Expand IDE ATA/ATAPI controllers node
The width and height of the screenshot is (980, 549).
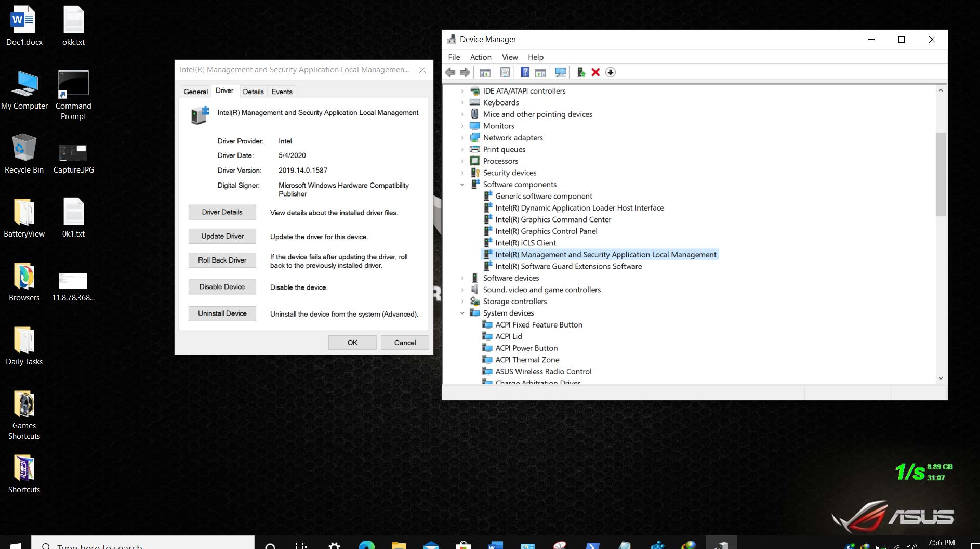pos(462,91)
